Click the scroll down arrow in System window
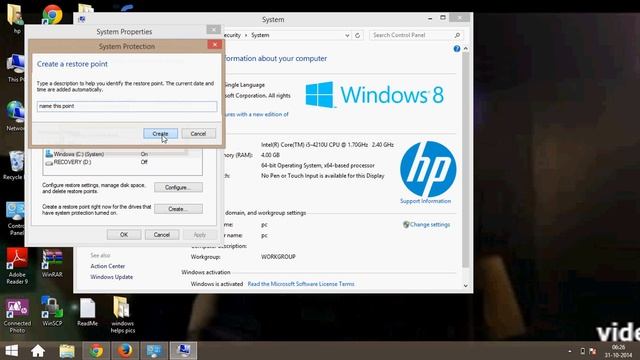This screenshot has height=360, width=640. click(x=466, y=286)
